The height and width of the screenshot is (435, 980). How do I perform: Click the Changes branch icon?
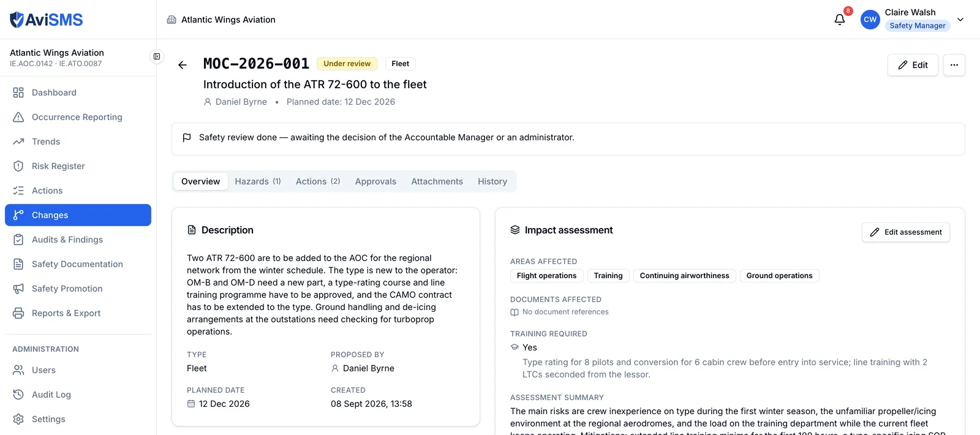[x=18, y=215]
